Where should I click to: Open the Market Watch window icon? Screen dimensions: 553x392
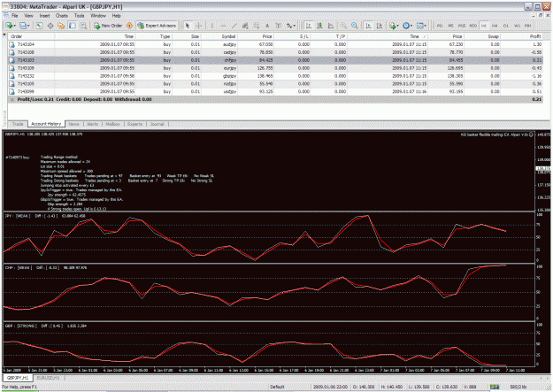(x=39, y=26)
